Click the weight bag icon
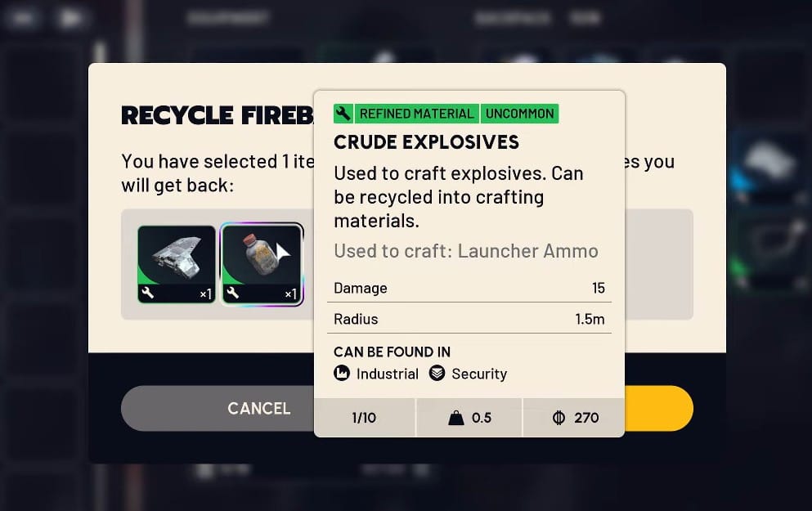The height and width of the screenshot is (511, 812). [455, 418]
